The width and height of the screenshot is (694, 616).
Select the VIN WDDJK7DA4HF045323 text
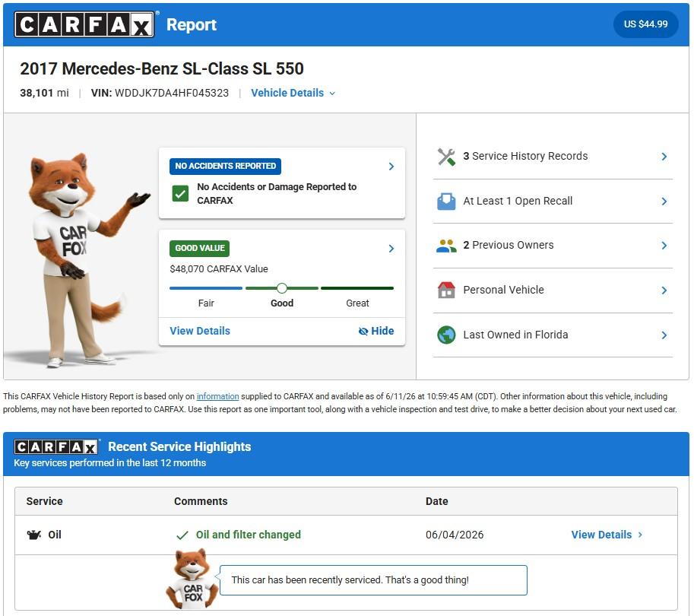click(172, 93)
